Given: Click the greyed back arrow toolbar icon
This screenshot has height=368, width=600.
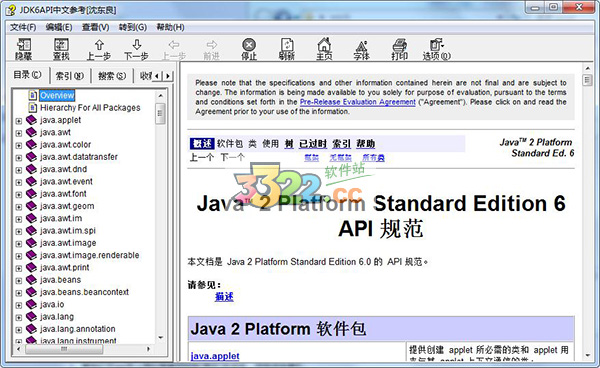Looking at the screenshot, I should 174,46.
